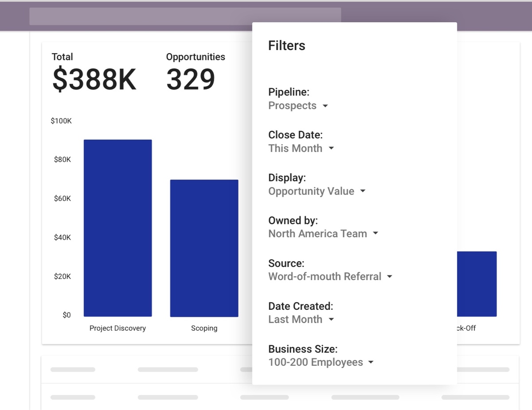Select the Scoping bar in chart
This screenshot has height=410, width=532.
[x=204, y=248]
